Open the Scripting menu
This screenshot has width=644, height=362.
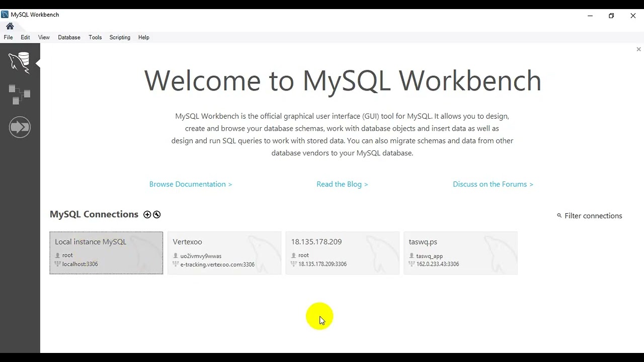120,37
